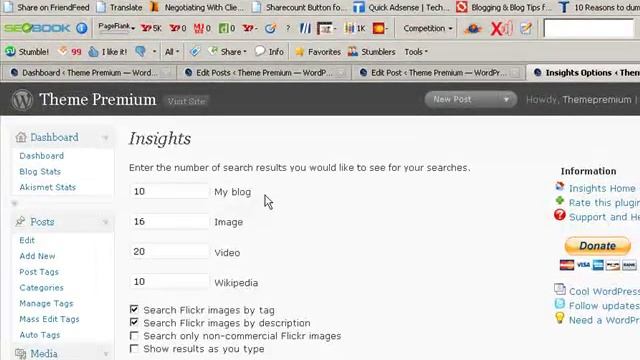The width and height of the screenshot is (640, 360).
Task: Open the All topics dropdown
Action: 172,52
